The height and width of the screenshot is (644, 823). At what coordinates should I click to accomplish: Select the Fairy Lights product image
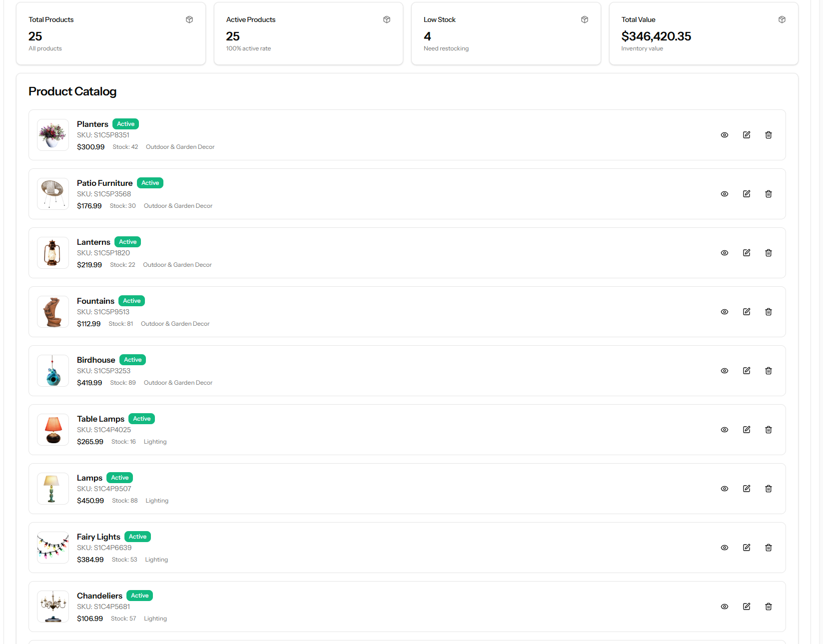pyautogui.click(x=53, y=548)
